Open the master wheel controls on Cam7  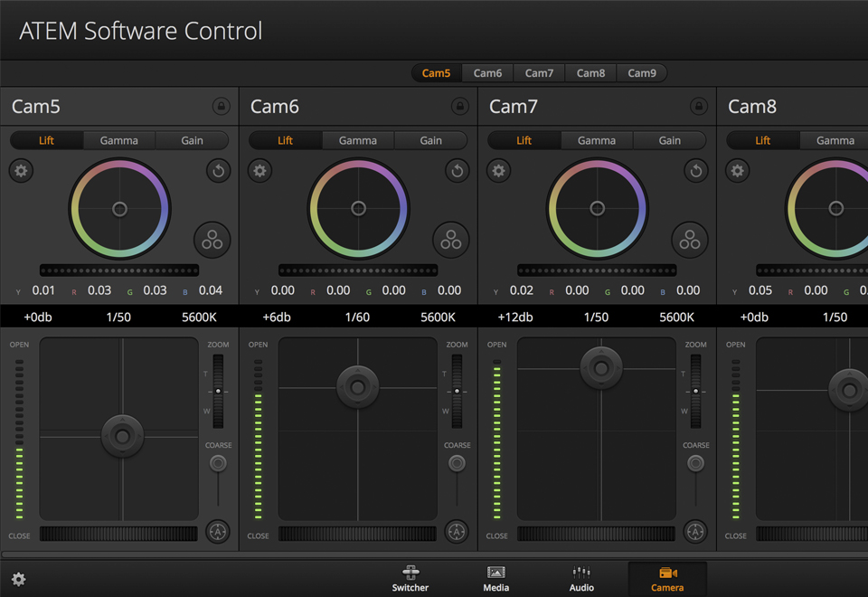[x=690, y=240]
